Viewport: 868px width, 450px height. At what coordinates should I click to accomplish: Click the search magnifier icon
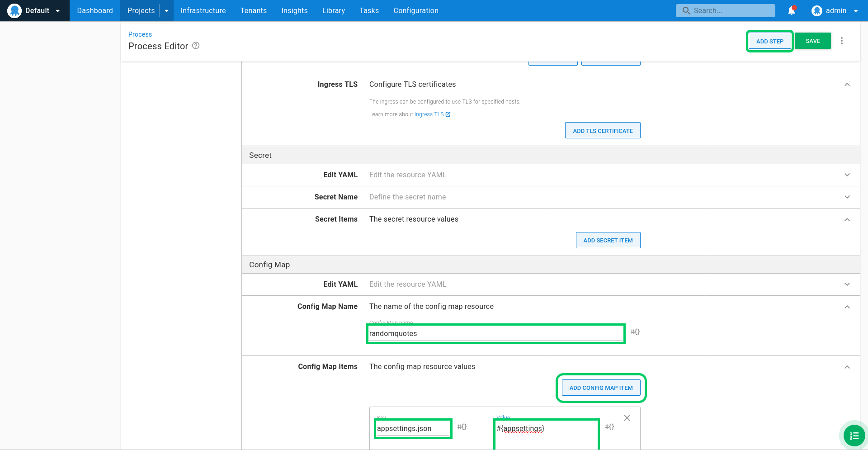pos(686,10)
